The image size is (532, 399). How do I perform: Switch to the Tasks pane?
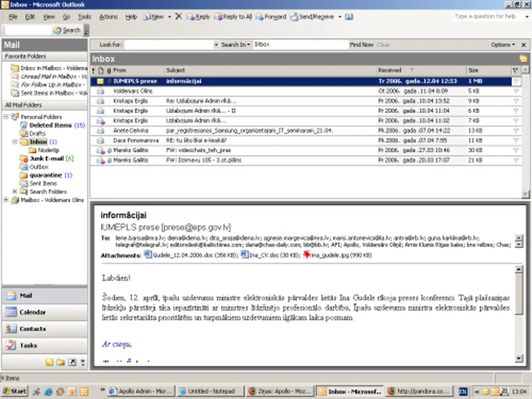pyautogui.click(x=45, y=346)
